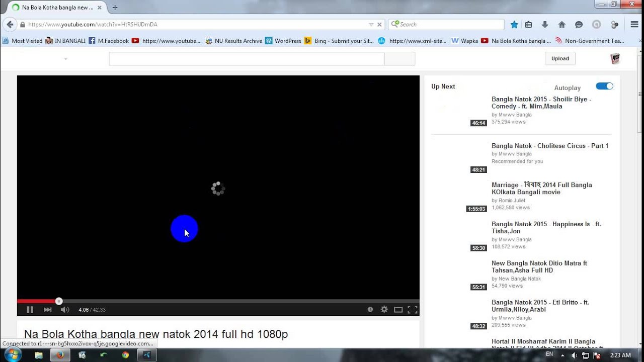Open the Romio Juliet channel link
Screen dimensions: 644x362
tap(512, 201)
